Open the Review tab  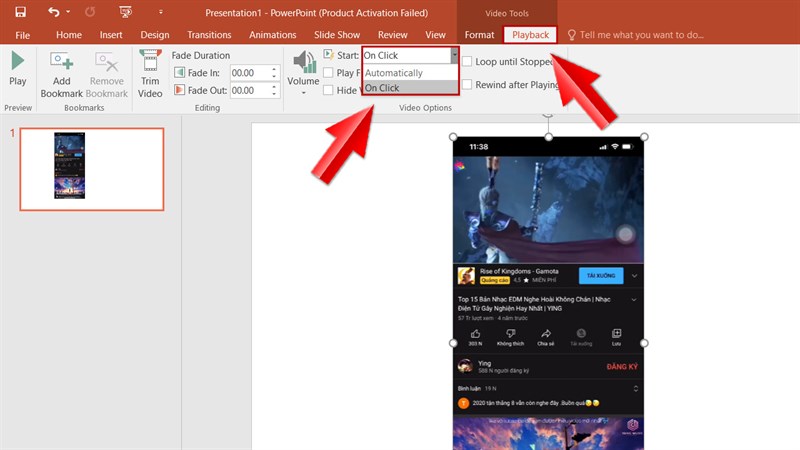click(392, 35)
